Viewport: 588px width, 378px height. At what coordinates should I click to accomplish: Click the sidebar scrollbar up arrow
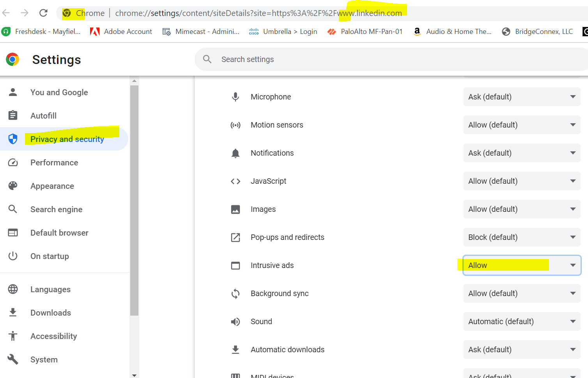coord(134,81)
